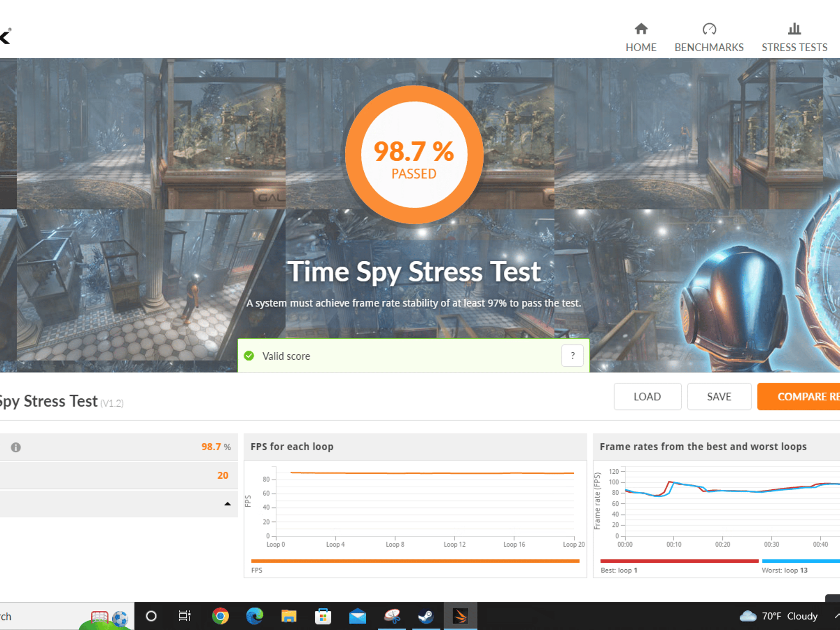The width and height of the screenshot is (840, 630).
Task: Click the blue Worst loop 13 legend bar
Action: click(x=801, y=561)
